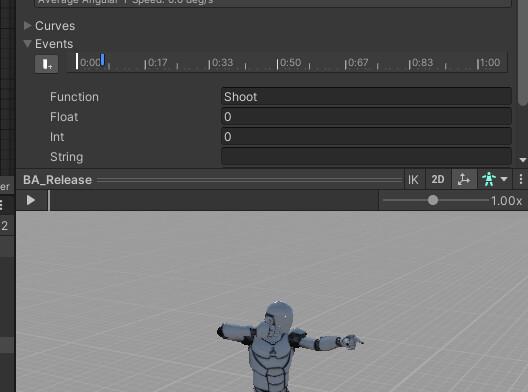
Task: Toggle 2D preview mode
Action: click(x=438, y=179)
